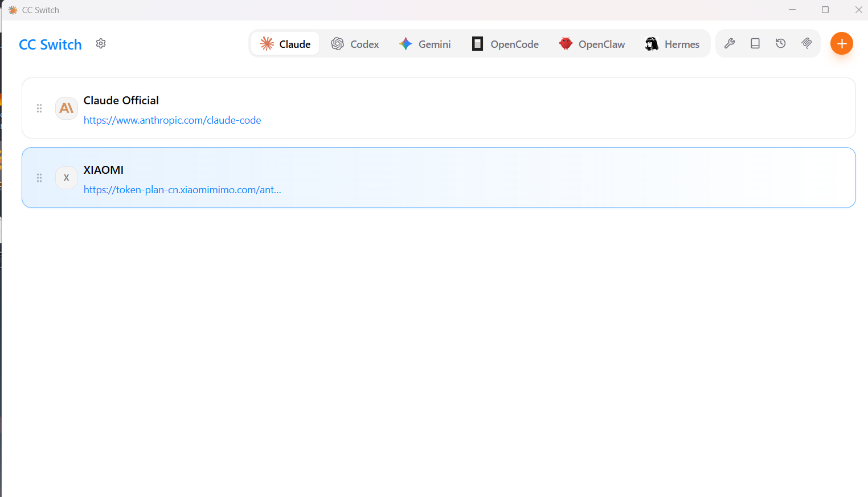This screenshot has width=868, height=497.
Task: Add a new provider with orange plus button
Action: (842, 43)
